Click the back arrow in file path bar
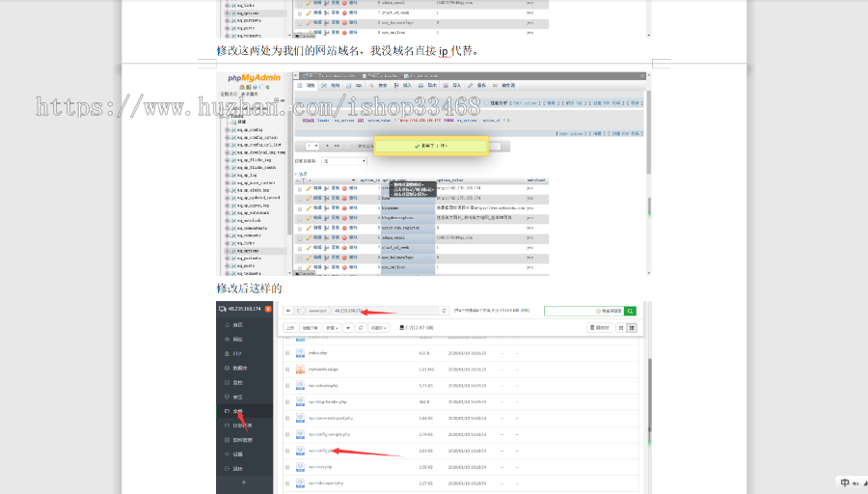 tap(288, 311)
